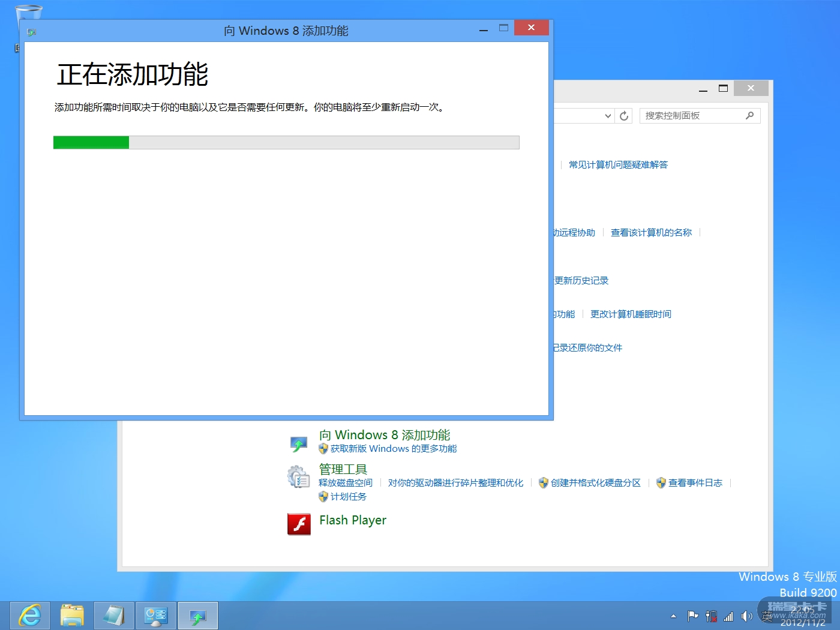This screenshot has height=630, width=840.
Task: Click the sentence starting 添加功能所需时间
Action: pyautogui.click(x=250, y=107)
